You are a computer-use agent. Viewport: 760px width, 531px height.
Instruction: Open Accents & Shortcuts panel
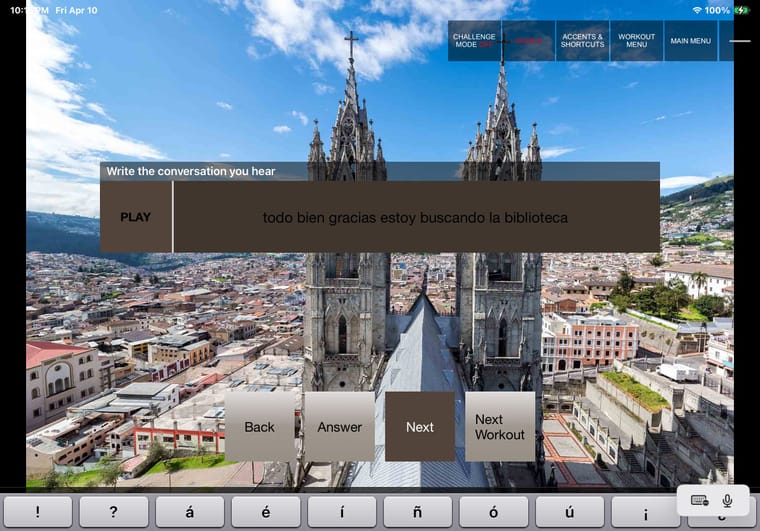[x=582, y=41]
